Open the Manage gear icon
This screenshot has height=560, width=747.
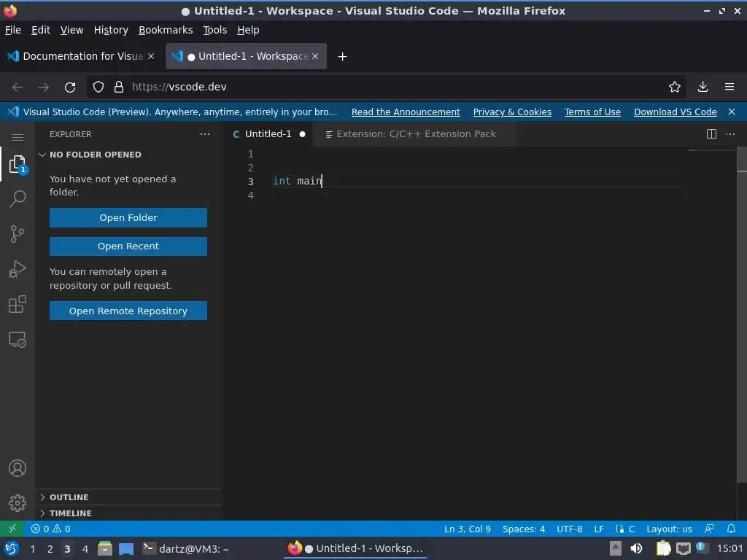(18, 503)
